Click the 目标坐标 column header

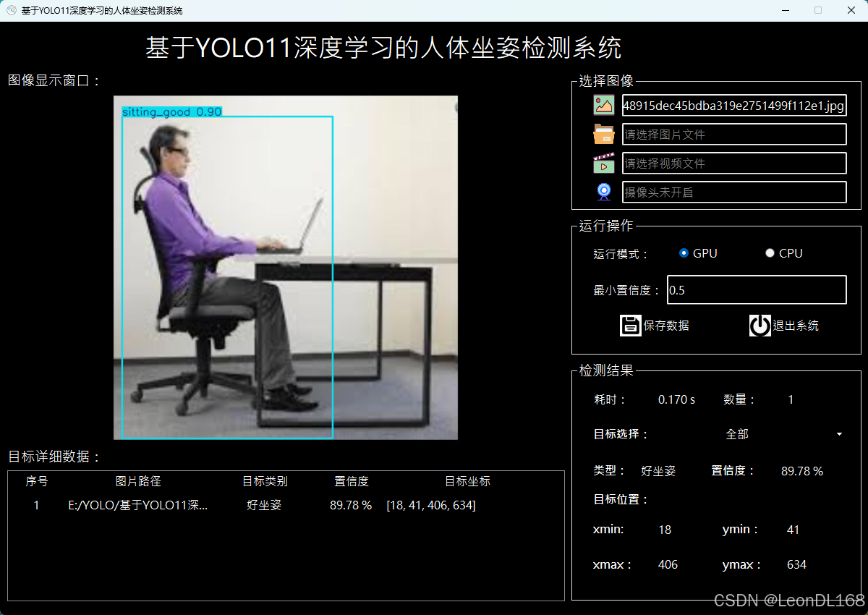pos(467,481)
